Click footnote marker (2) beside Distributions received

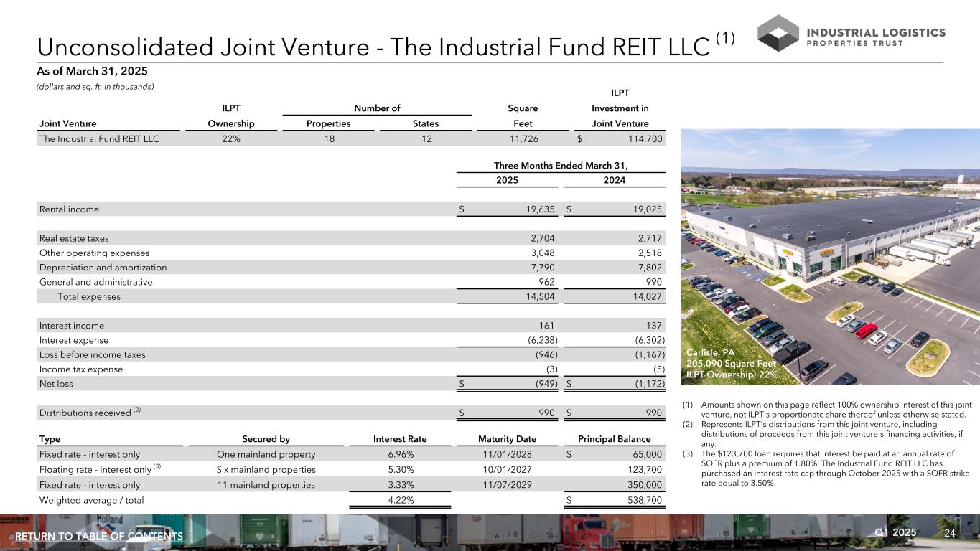(136, 410)
